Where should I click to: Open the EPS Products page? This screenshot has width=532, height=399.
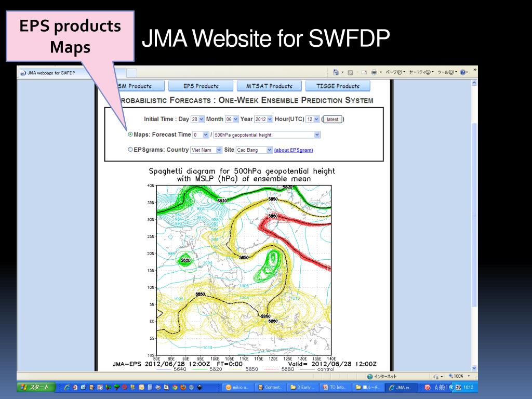point(201,86)
